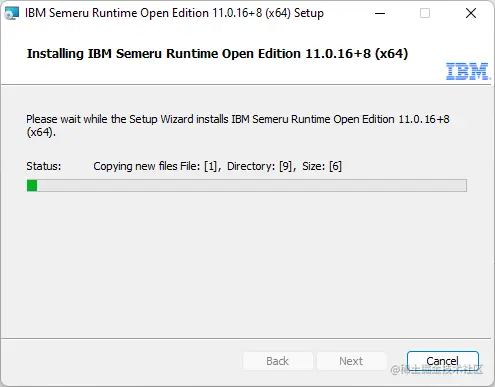
Task: Close the Setup window
Action: (471, 13)
